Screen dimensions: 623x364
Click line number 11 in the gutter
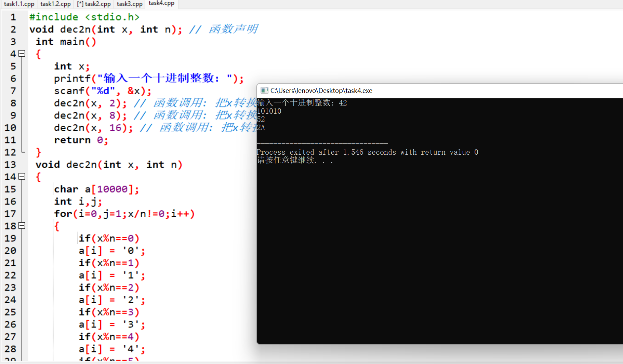pos(10,140)
